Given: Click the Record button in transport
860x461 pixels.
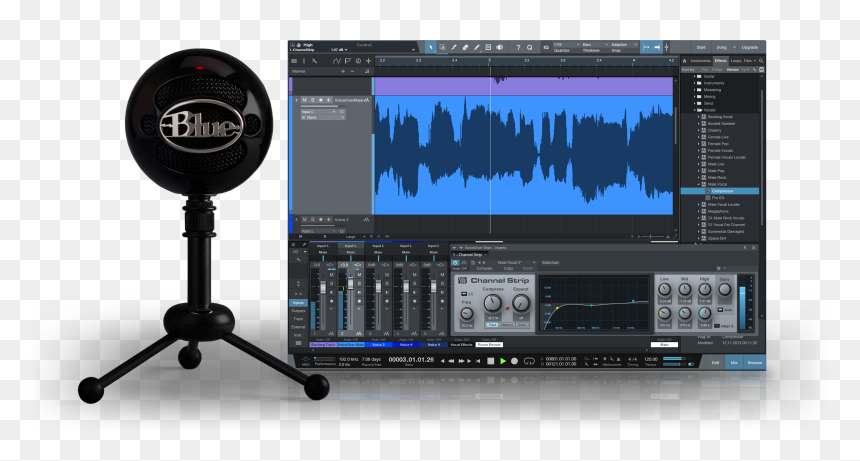Looking at the screenshot, I should (514, 361).
